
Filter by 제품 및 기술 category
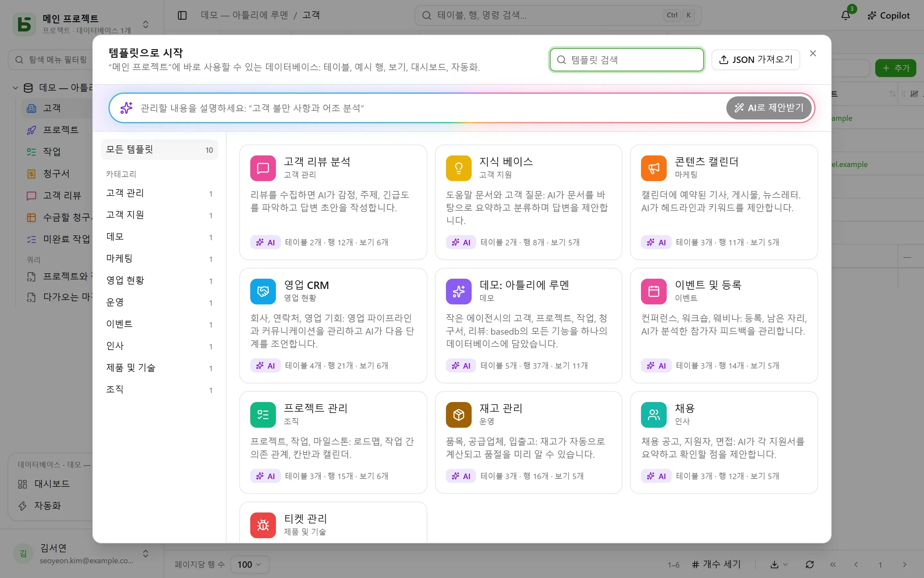pyautogui.click(x=159, y=368)
